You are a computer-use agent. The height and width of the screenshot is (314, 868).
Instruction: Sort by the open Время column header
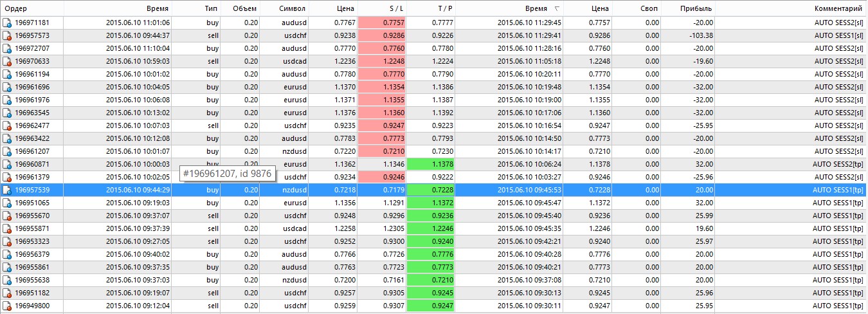118,8
